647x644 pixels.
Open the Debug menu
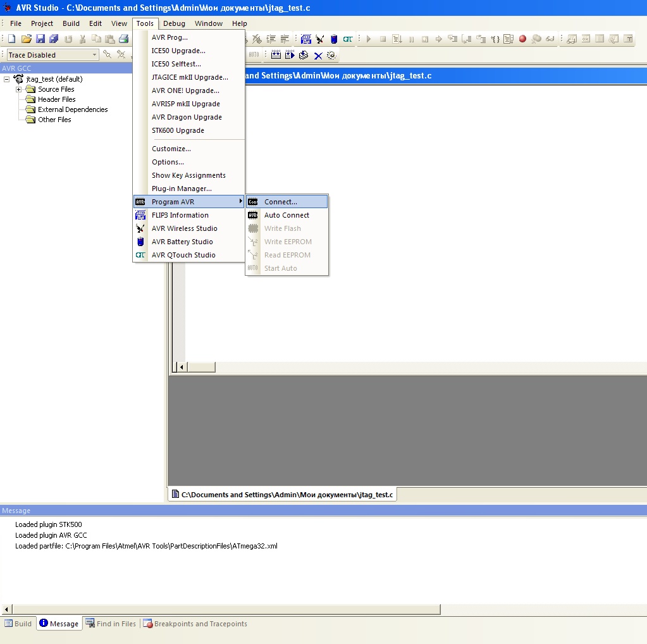(x=174, y=23)
